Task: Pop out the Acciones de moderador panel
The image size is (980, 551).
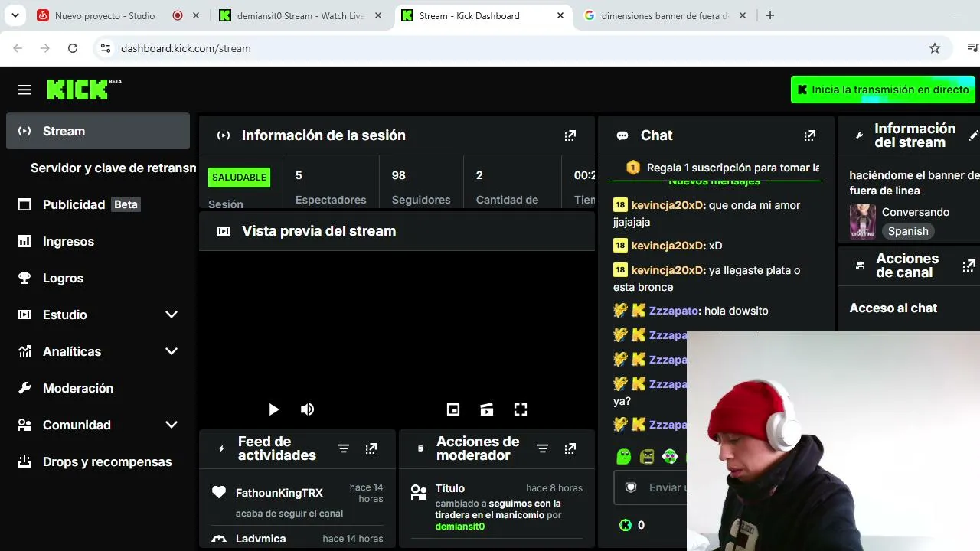Action: 570,448
